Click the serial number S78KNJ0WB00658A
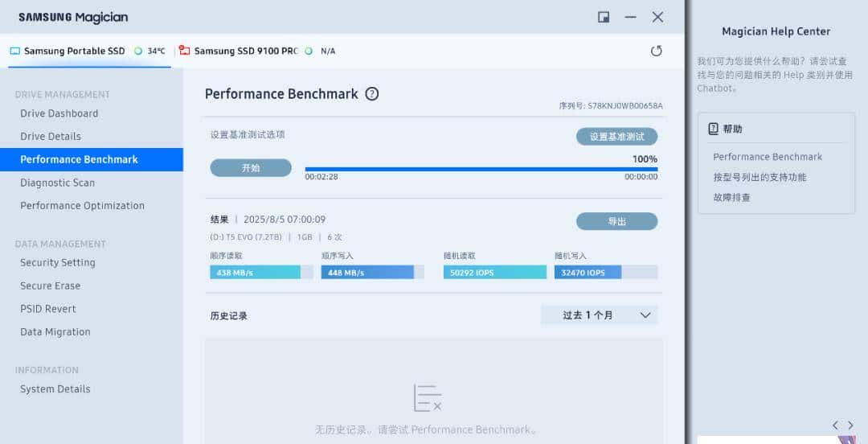 coord(625,105)
